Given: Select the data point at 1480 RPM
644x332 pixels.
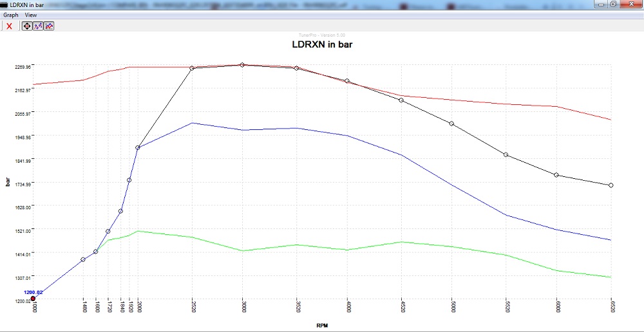Looking at the screenshot, I should pos(83,259).
